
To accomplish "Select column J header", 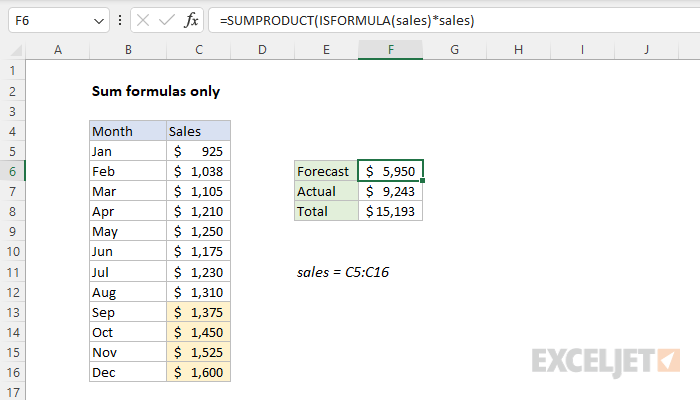I will tap(646, 50).
